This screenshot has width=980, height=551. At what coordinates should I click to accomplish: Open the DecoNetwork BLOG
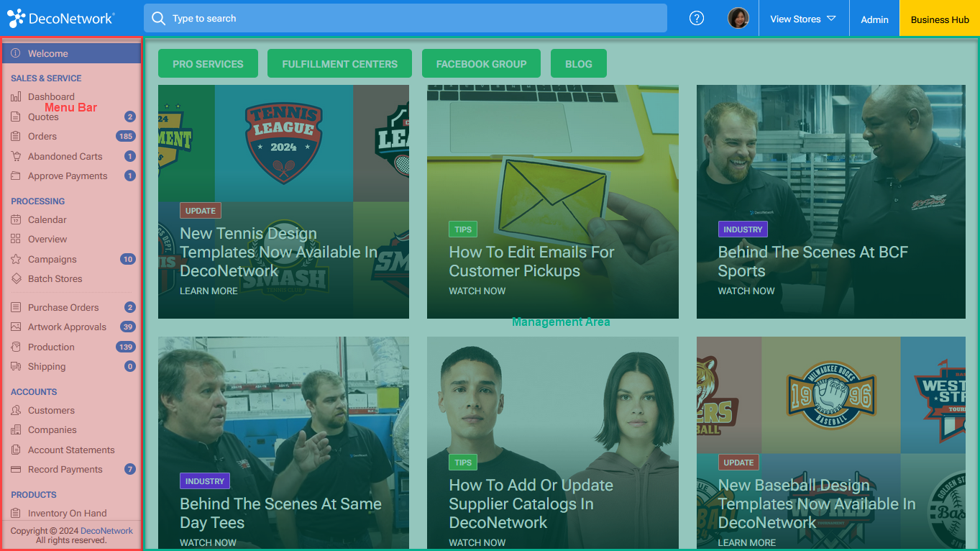click(578, 63)
